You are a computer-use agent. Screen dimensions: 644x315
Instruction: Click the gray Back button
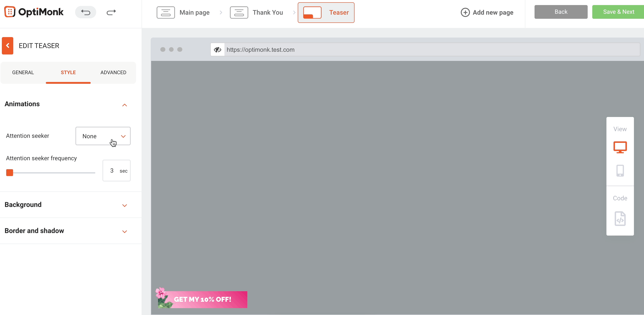[x=561, y=12]
